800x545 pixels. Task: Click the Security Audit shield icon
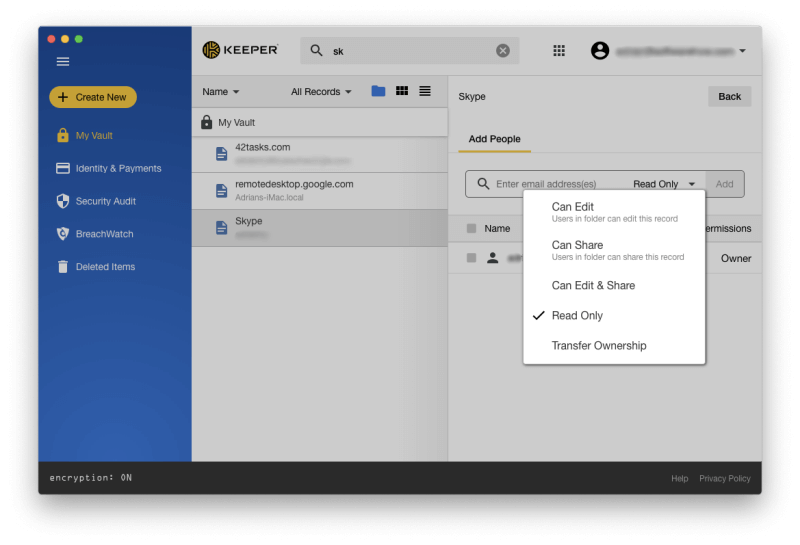click(63, 201)
